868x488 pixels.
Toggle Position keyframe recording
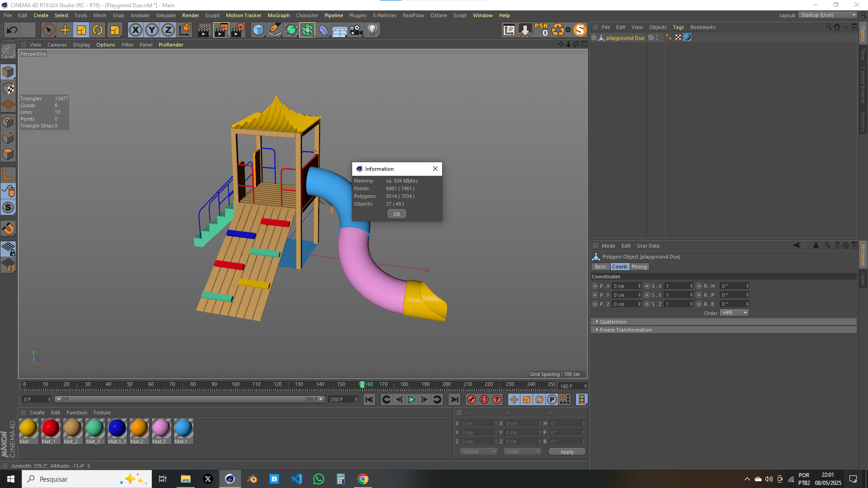[514, 399]
